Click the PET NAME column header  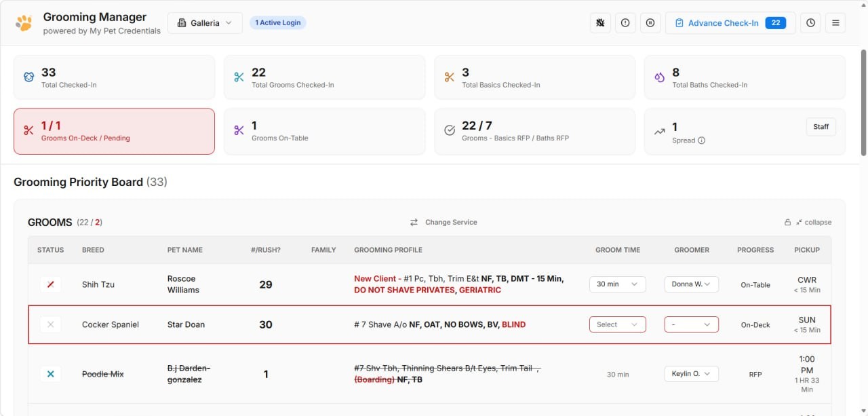[185, 250]
